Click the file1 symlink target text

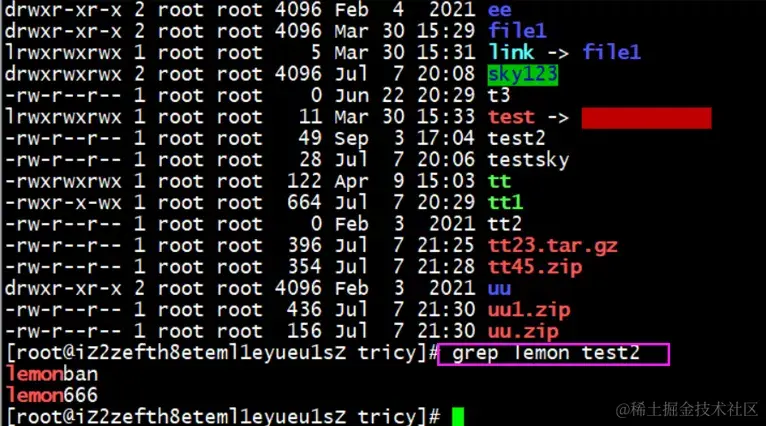[x=612, y=52]
